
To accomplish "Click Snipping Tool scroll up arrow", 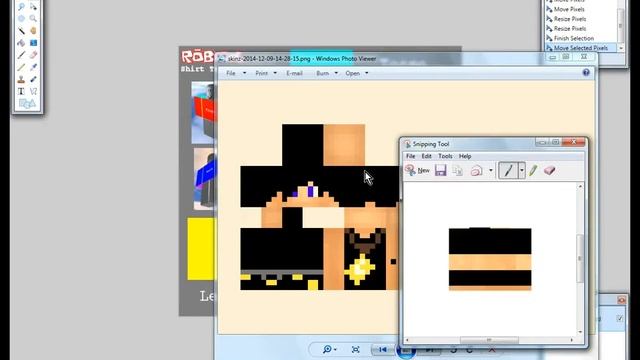I will click(580, 187).
